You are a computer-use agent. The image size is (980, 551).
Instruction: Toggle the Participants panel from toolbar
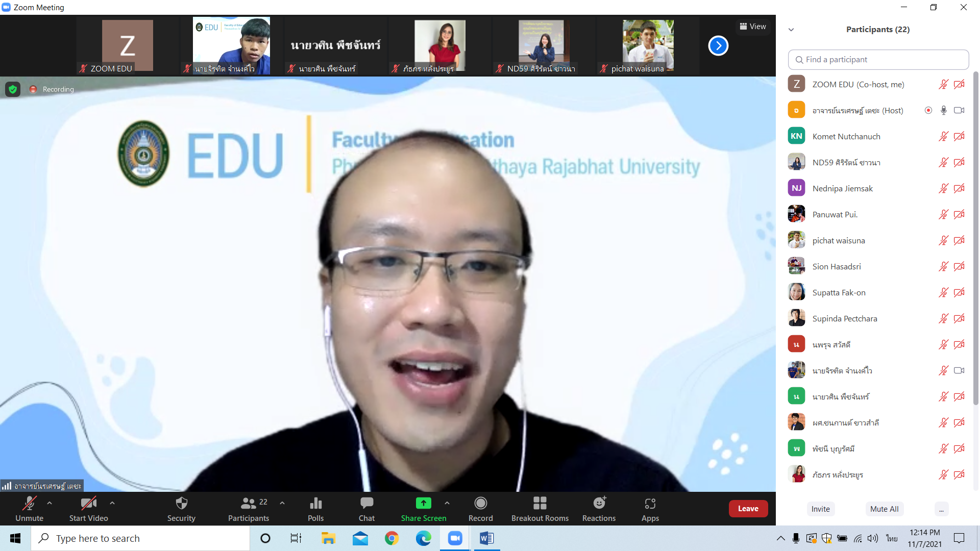(x=249, y=509)
